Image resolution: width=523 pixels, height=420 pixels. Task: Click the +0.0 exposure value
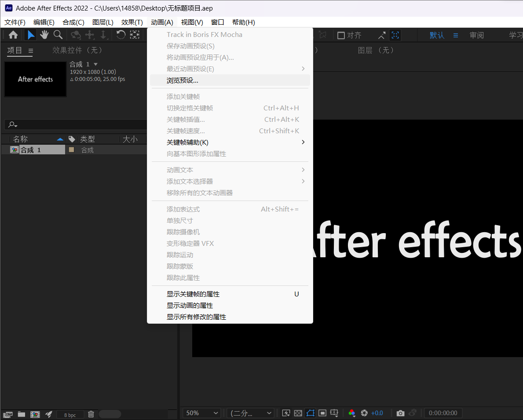pyautogui.click(x=377, y=413)
